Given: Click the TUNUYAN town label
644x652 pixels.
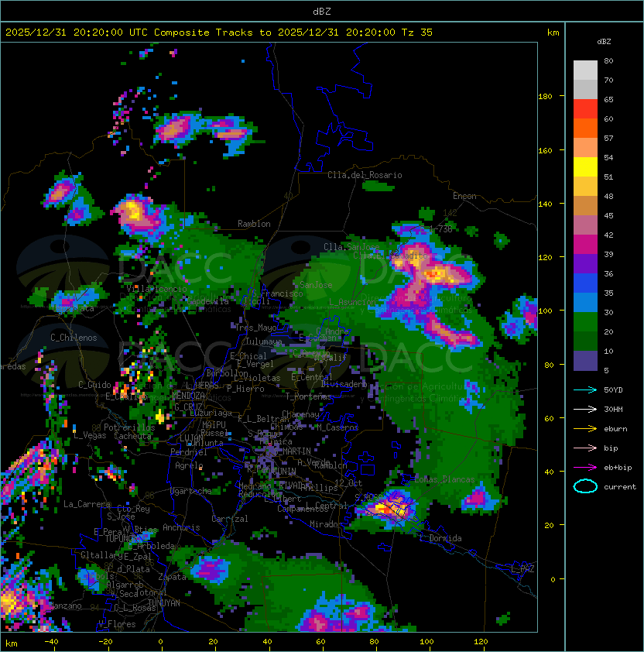Looking at the screenshot, I should pos(163,602).
